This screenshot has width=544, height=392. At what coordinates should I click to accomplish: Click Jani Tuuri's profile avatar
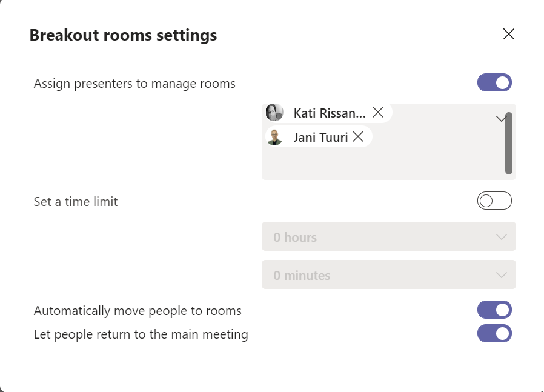[275, 137]
